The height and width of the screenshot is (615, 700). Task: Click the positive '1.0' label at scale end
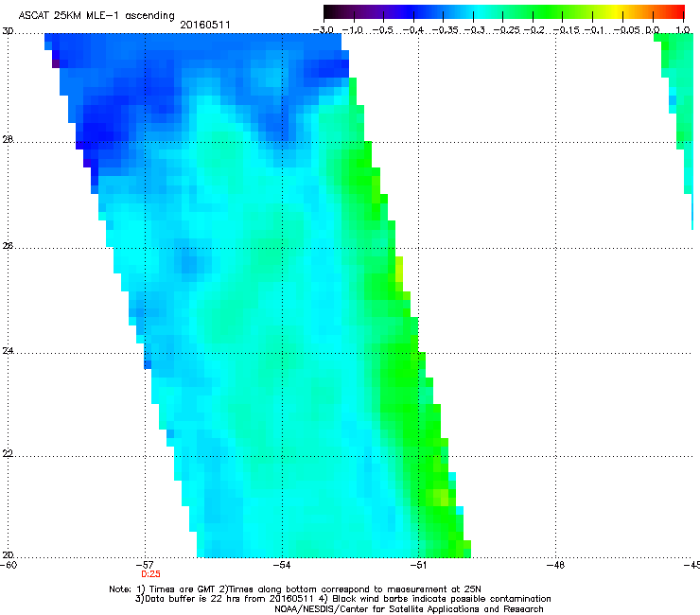pyautogui.click(x=683, y=30)
